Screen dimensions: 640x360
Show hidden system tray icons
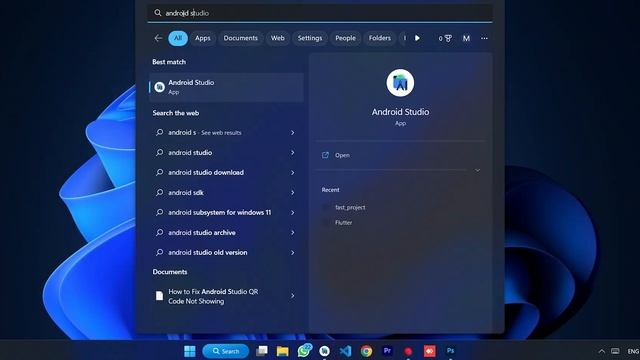coord(602,351)
